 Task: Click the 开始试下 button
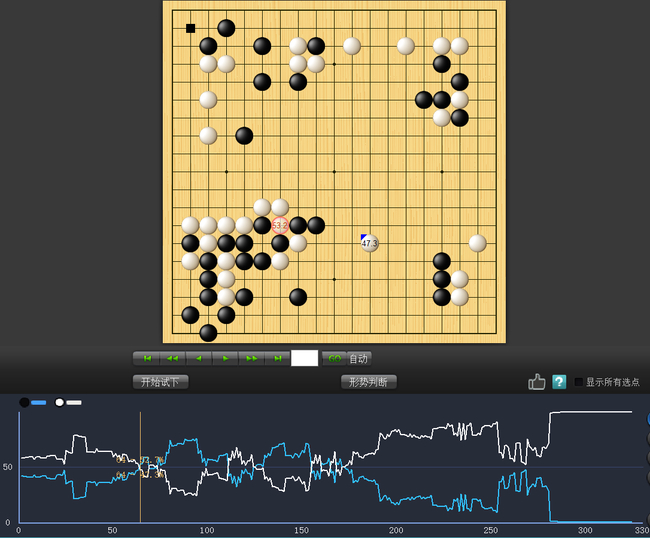click(160, 382)
